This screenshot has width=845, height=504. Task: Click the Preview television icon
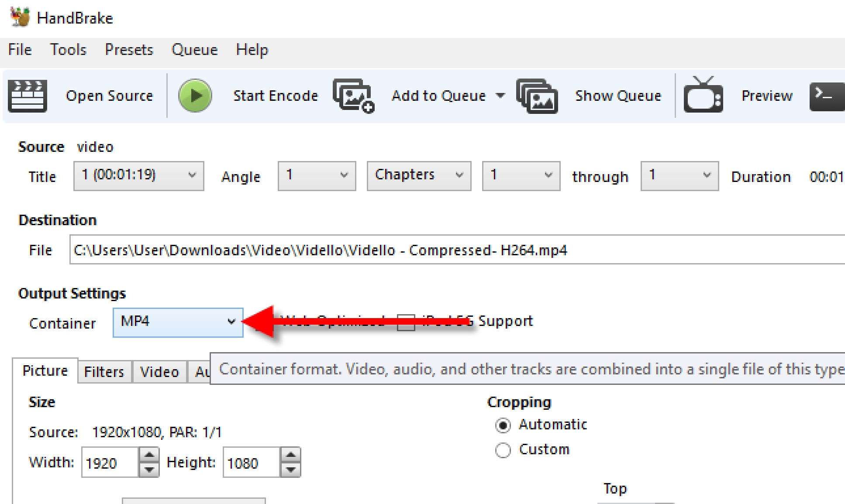703,96
